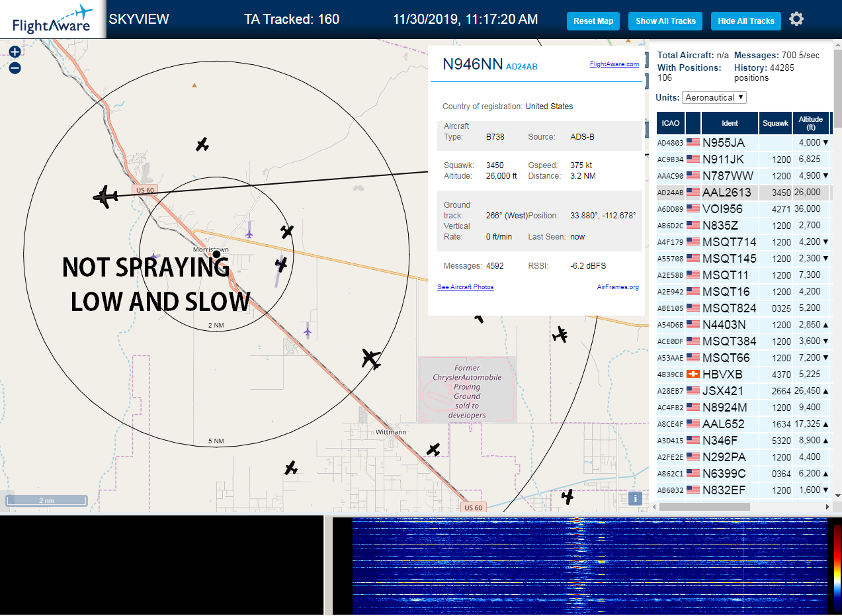The image size is (842, 616).
Task: Select the MSQT66 aircraft row
Action: pos(743,358)
